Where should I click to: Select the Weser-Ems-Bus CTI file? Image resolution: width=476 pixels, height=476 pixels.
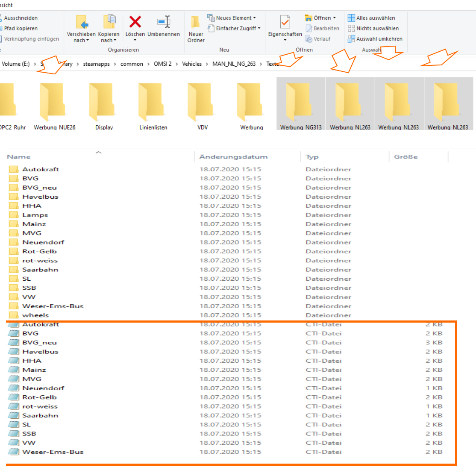[x=53, y=452]
